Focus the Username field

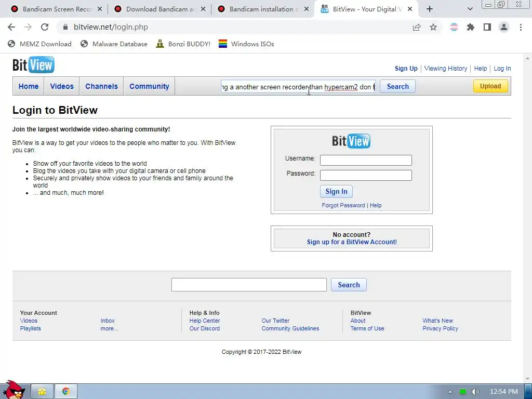(366, 160)
